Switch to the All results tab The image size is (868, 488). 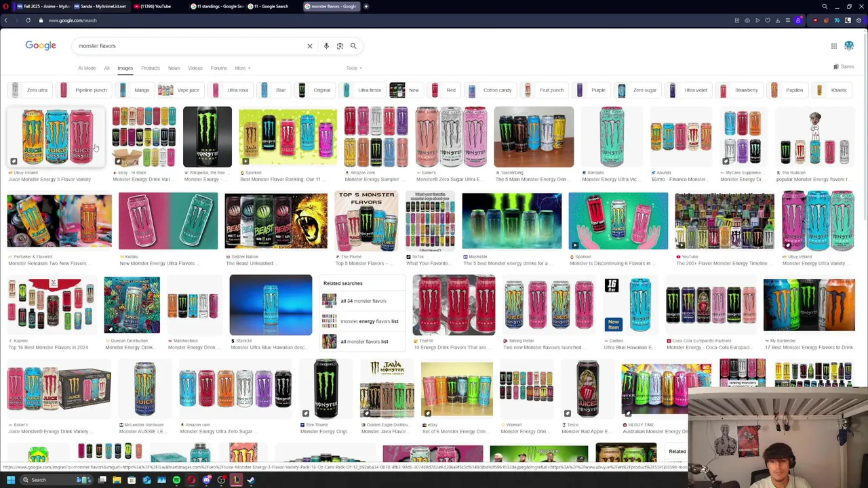[106, 68]
